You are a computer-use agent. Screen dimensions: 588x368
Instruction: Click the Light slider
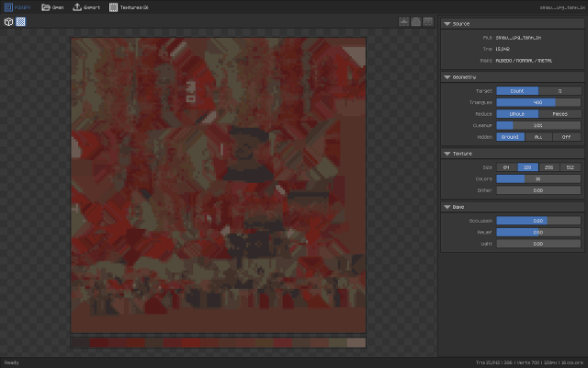pos(538,244)
